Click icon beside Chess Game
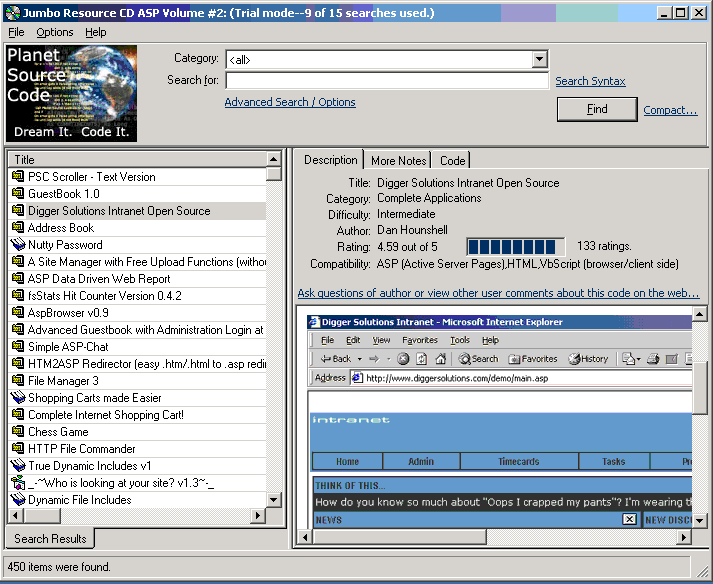The height and width of the screenshot is (584, 713). [x=18, y=431]
